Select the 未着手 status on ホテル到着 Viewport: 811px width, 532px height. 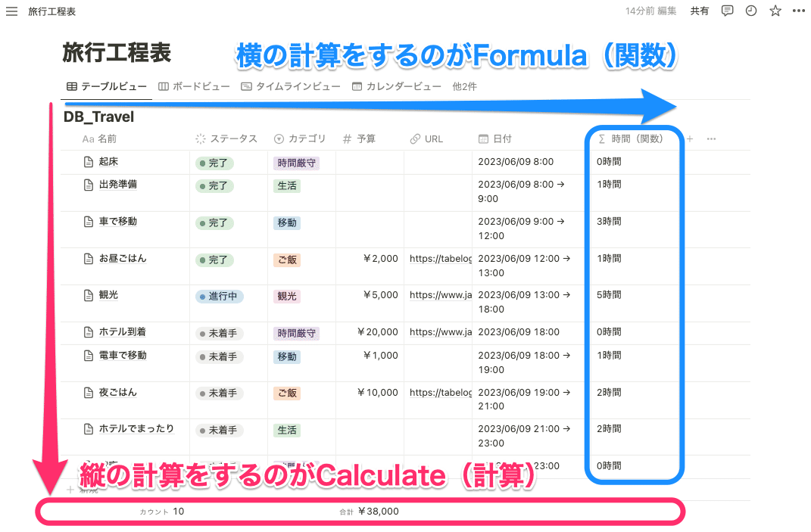point(217,331)
